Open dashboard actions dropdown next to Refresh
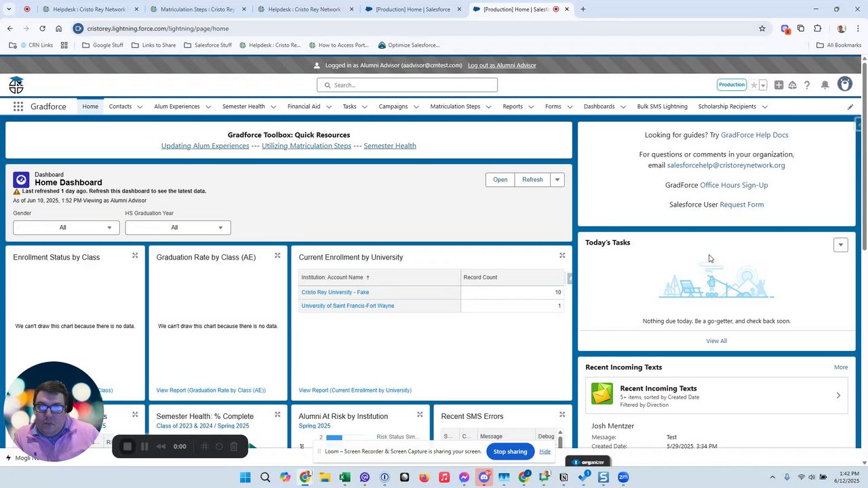868x488 pixels. (557, 180)
